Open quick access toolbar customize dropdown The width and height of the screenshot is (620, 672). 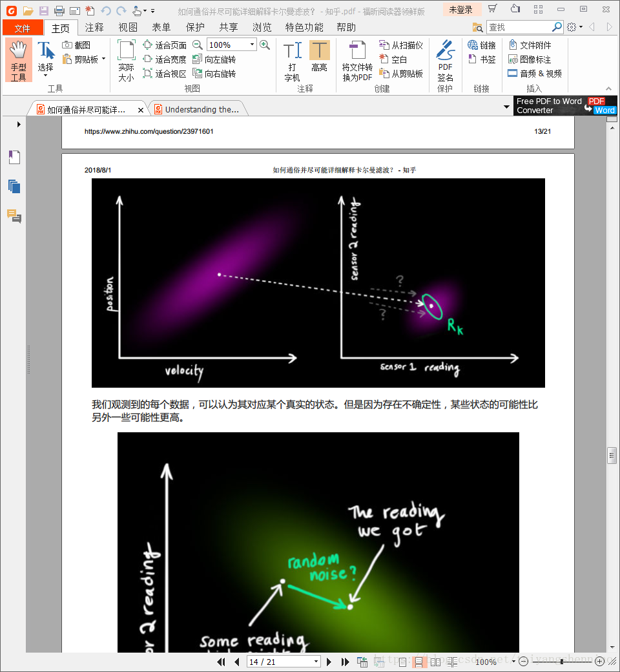pyautogui.click(x=152, y=11)
